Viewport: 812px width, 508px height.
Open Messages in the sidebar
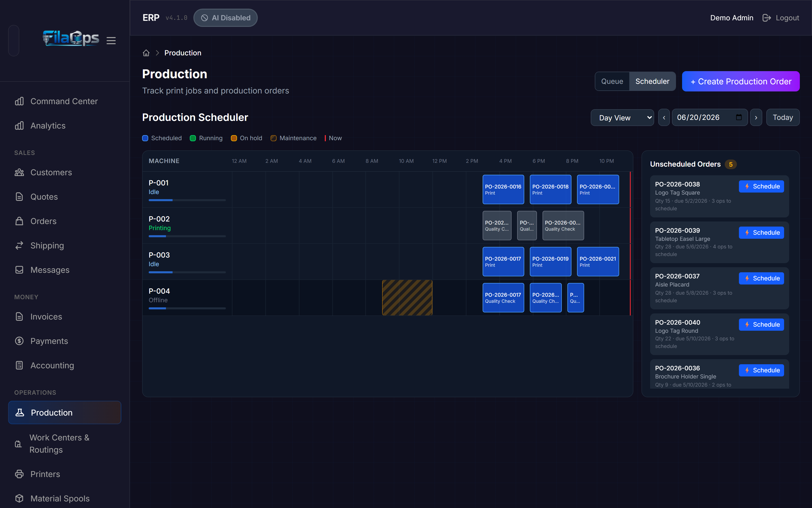(65, 270)
